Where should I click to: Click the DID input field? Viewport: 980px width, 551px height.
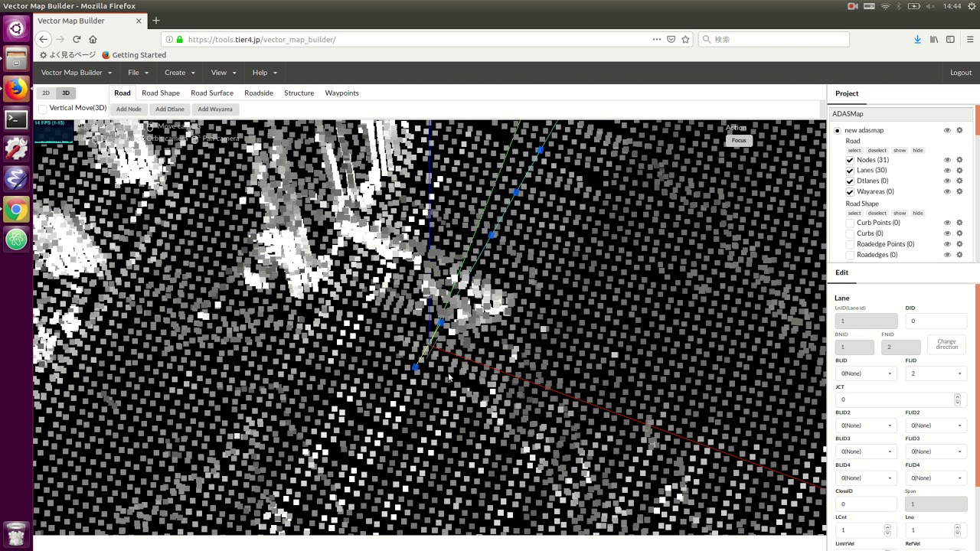tap(936, 321)
